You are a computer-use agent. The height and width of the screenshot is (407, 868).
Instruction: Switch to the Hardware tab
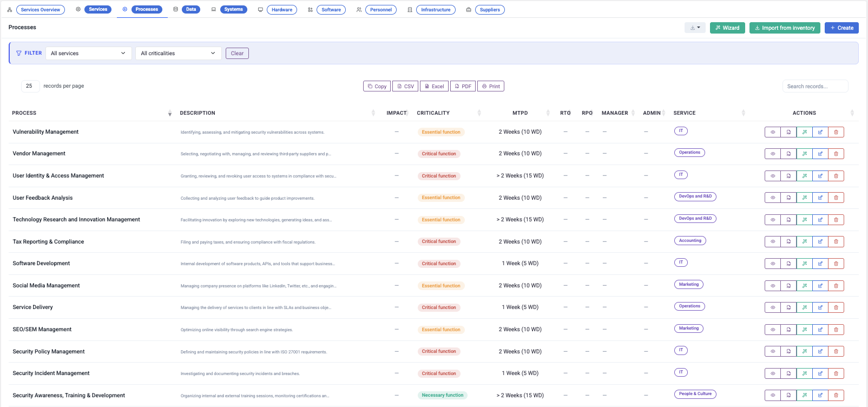tap(282, 10)
